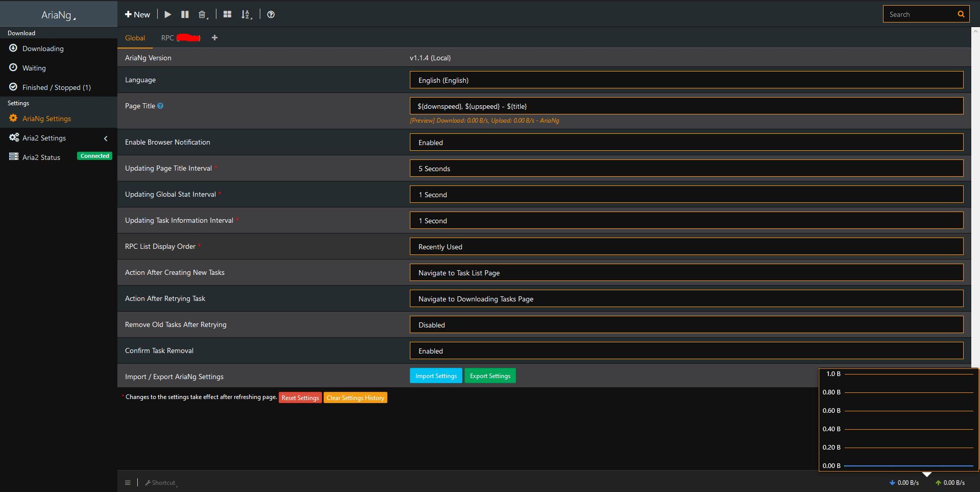Click Clear Settings History button
Image resolution: width=980 pixels, height=492 pixels.
click(x=355, y=398)
